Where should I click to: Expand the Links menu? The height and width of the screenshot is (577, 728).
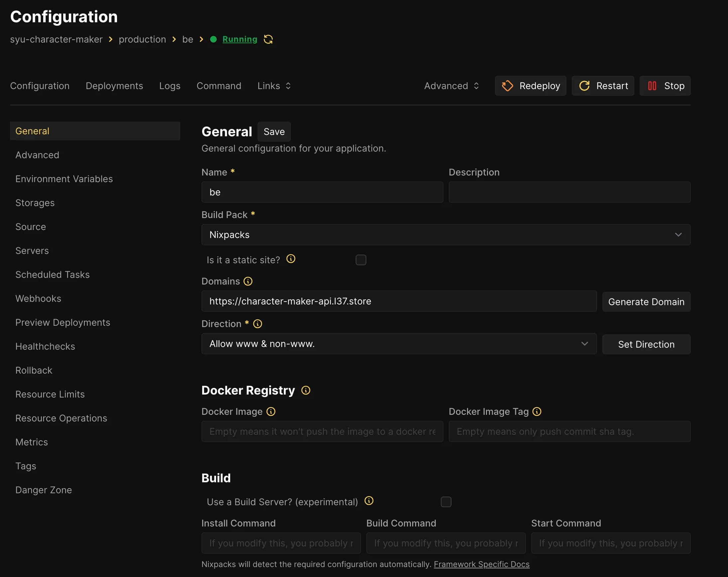tap(274, 86)
